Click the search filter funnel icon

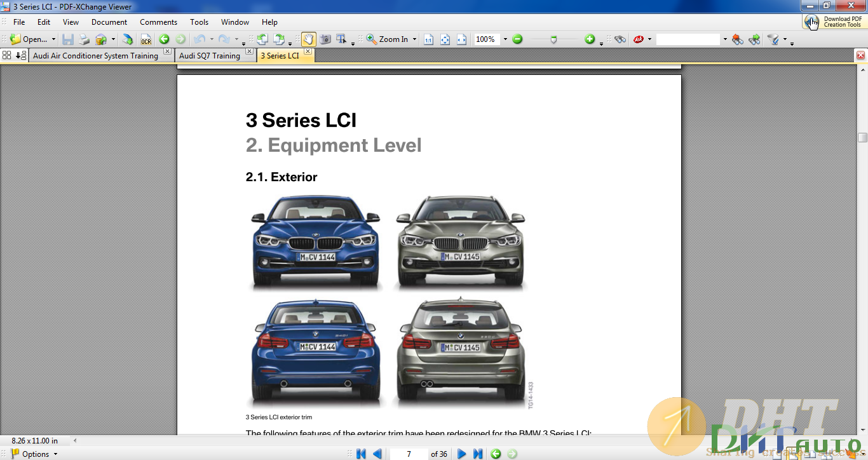point(773,39)
